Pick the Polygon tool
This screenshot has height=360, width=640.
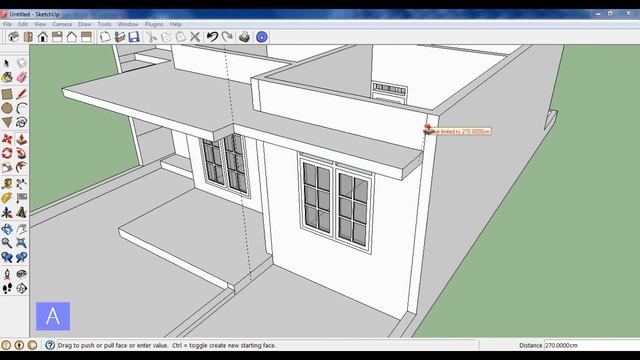(x=7, y=122)
